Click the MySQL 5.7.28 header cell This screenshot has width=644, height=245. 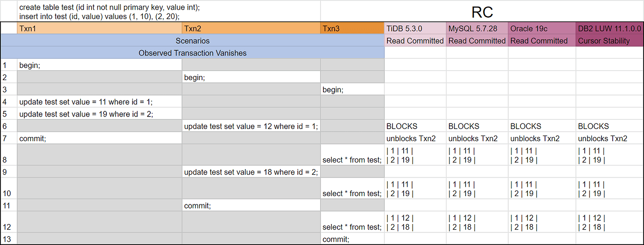(x=477, y=28)
